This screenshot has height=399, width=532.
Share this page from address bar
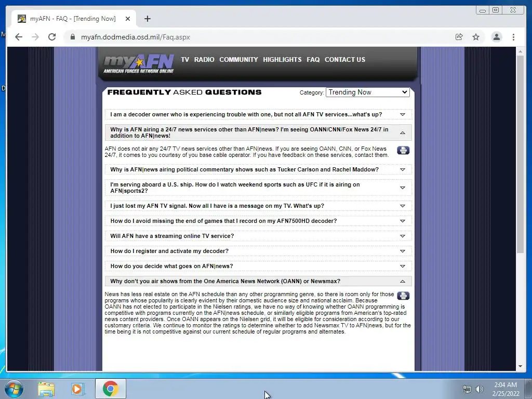(459, 37)
